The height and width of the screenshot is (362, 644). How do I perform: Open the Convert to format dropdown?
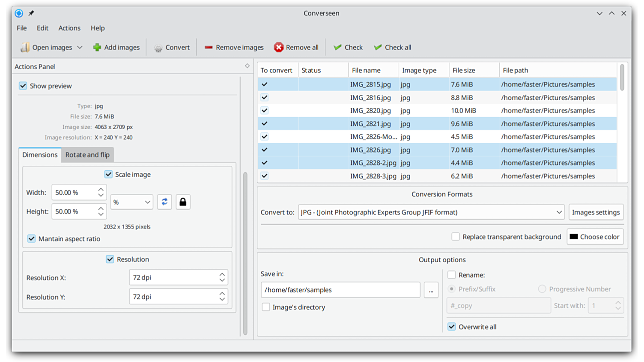[431, 212]
